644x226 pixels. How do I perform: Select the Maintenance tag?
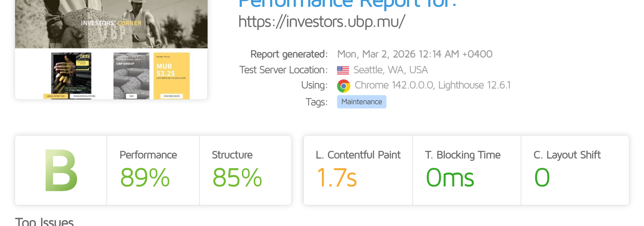[361, 102]
